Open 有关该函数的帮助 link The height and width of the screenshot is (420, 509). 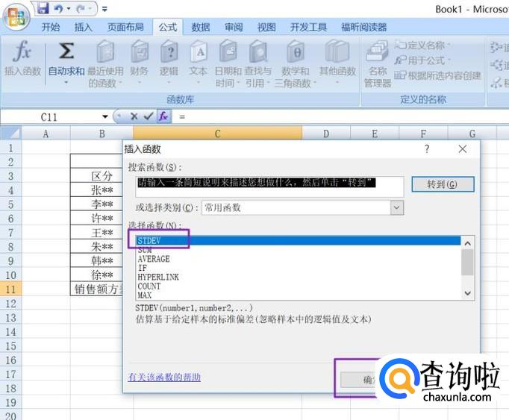click(x=165, y=377)
